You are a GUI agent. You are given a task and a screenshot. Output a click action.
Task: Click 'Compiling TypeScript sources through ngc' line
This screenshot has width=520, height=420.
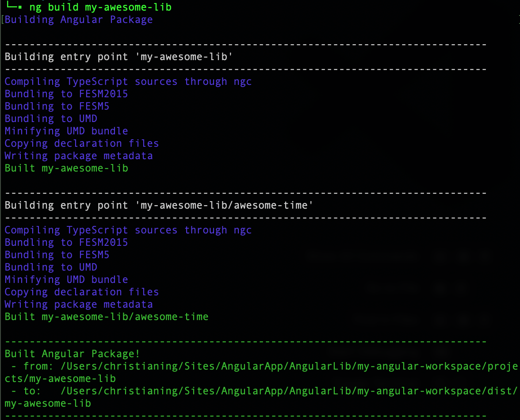[x=128, y=81]
